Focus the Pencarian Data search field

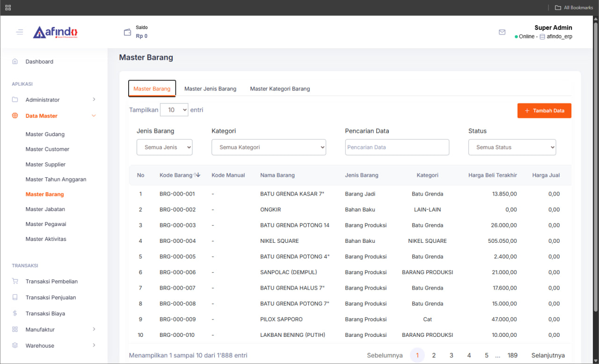397,147
